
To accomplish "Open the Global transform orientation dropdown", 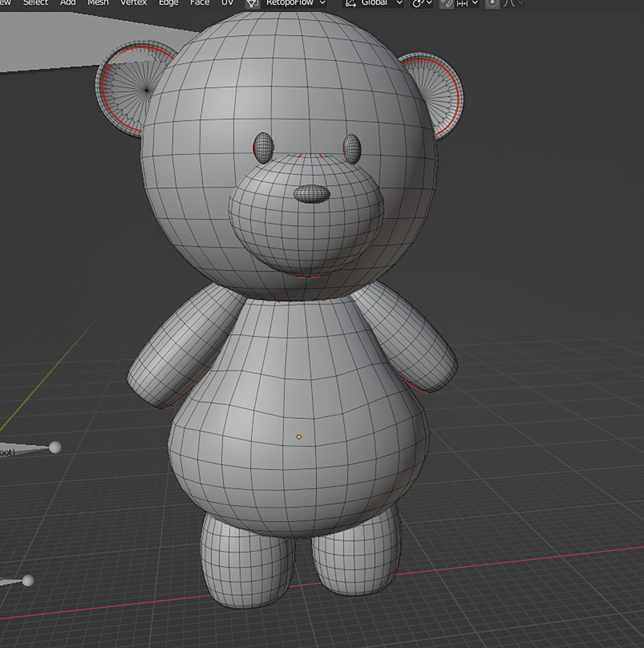I will [374, 3].
